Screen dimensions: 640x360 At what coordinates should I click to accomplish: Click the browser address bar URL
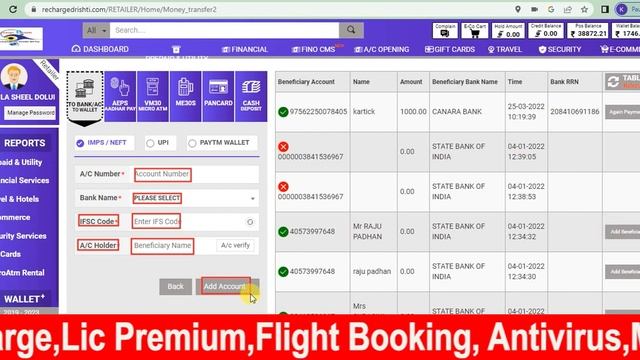click(129, 9)
